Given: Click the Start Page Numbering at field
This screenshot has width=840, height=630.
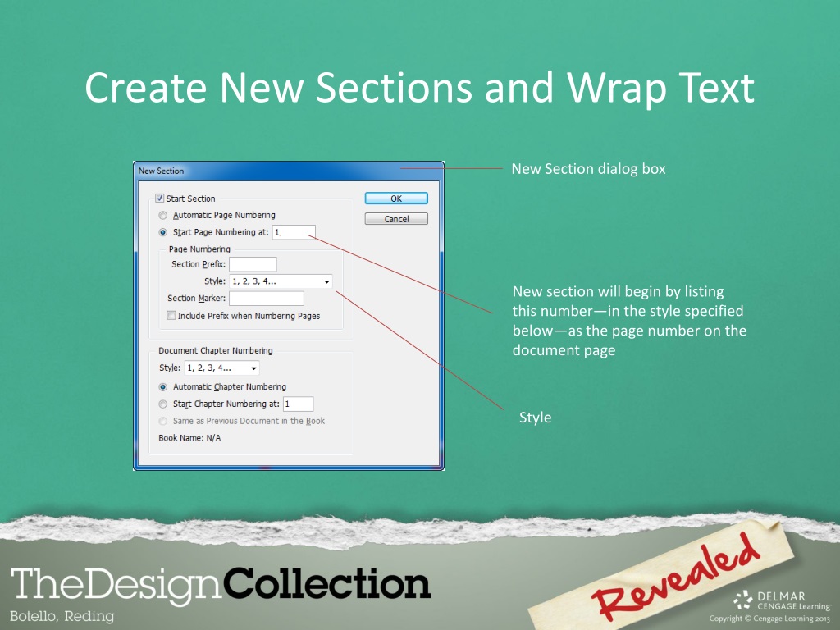Looking at the screenshot, I should click(x=294, y=232).
